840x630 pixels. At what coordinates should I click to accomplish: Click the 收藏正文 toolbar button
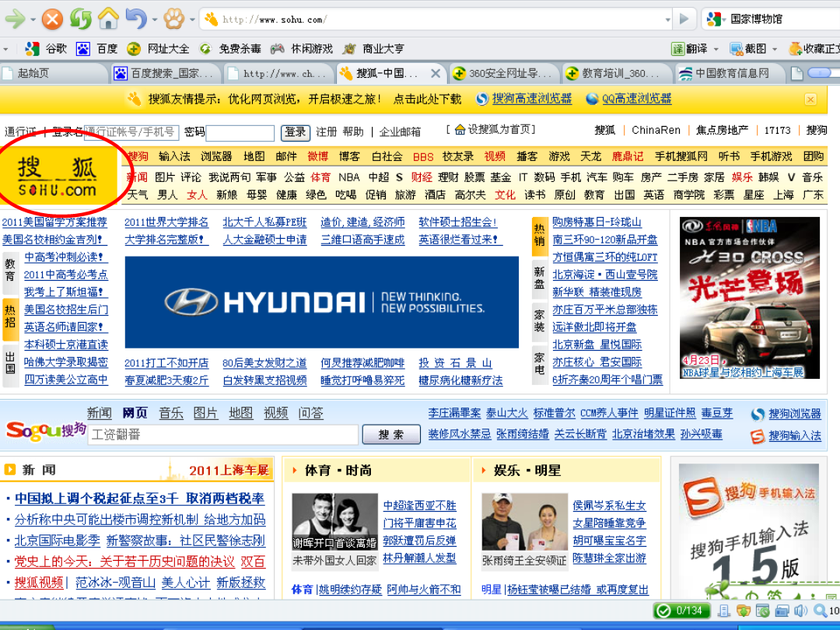[814, 49]
